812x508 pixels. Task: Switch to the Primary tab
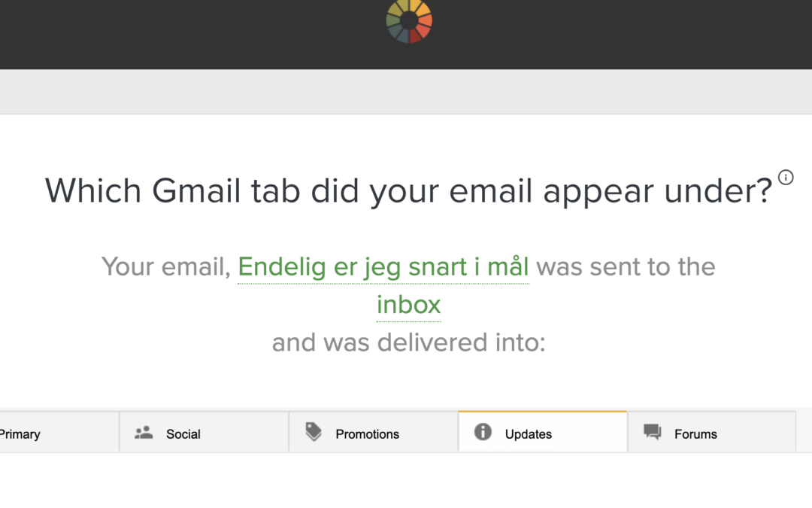[x=20, y=434]
